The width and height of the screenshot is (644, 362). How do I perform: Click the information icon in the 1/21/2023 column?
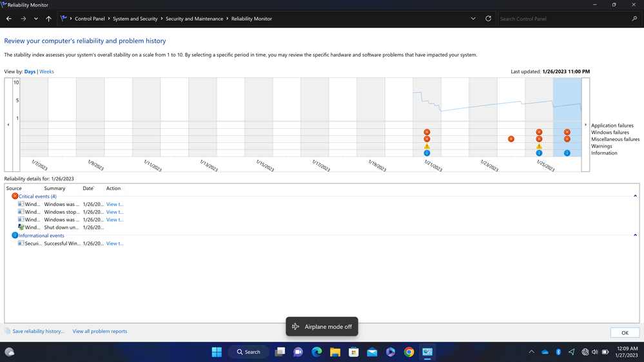(427, 153)
